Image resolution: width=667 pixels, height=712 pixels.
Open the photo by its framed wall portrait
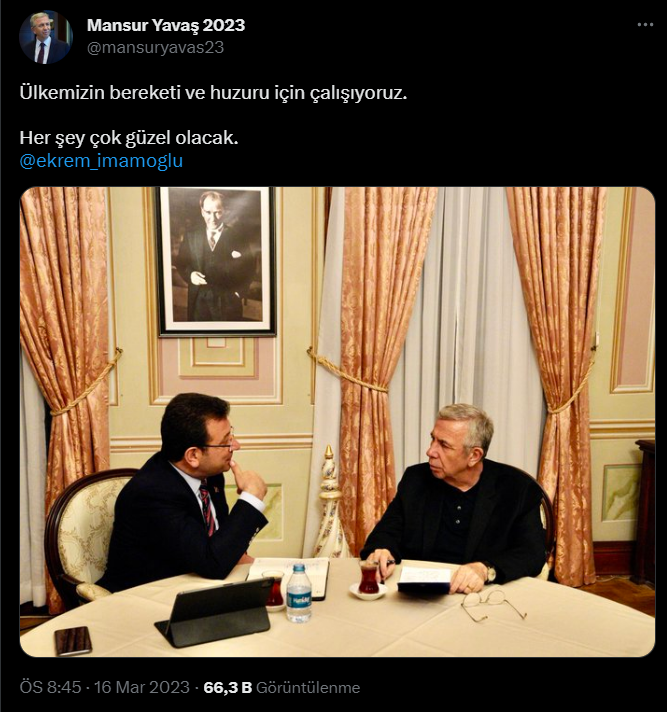tap(216, 262)
